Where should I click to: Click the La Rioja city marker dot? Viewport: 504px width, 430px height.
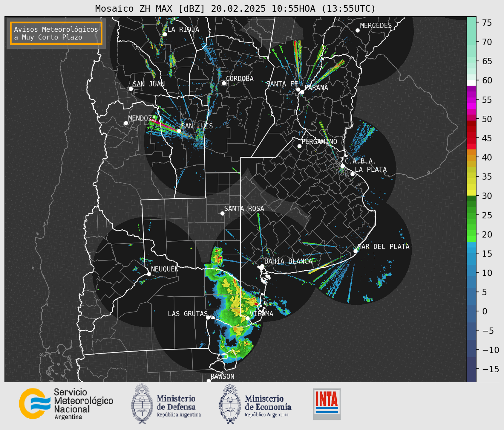(165, 34)
